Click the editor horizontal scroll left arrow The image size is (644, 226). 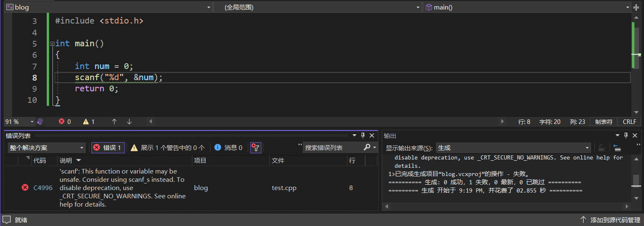tap(151, 121)
